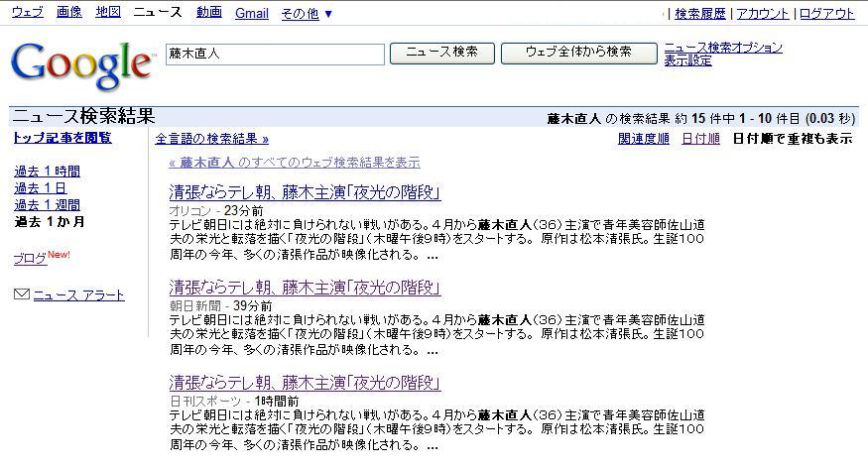Open the アカウント link

pos(763,14)
